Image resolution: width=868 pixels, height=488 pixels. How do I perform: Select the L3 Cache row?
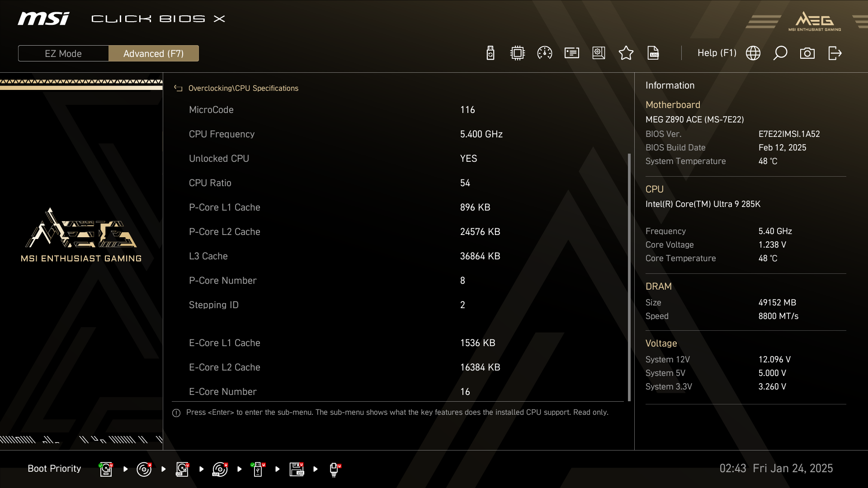click(398, 256)
